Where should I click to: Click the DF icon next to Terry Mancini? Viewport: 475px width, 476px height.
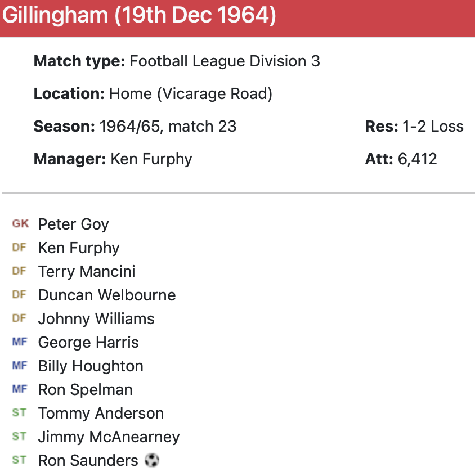pyautogui.click(x=19, y=271)
